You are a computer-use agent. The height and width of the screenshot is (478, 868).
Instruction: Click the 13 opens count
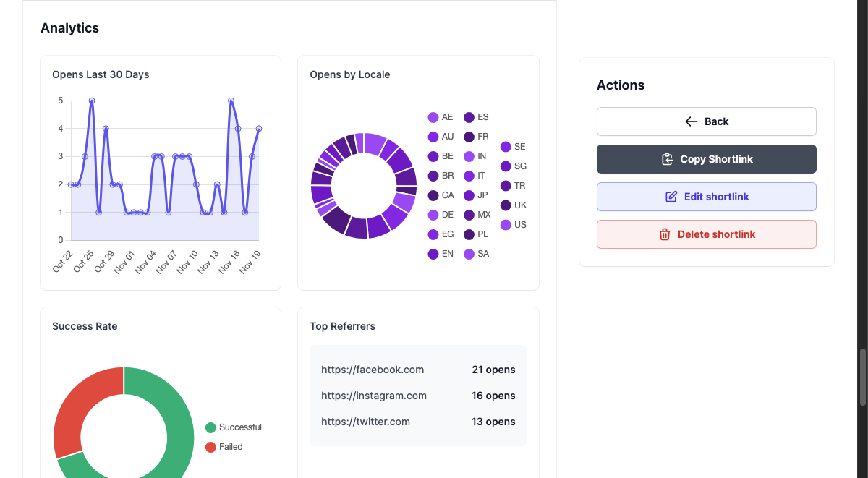point(494,422)
